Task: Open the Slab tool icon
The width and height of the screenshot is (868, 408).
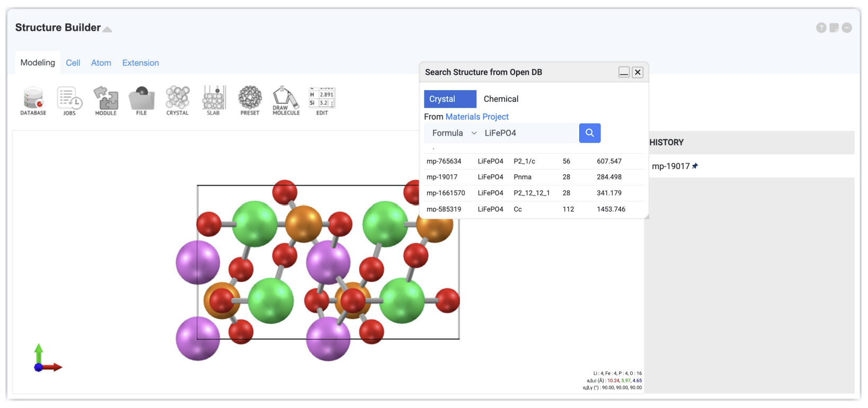Action: (x=214, y=101)
